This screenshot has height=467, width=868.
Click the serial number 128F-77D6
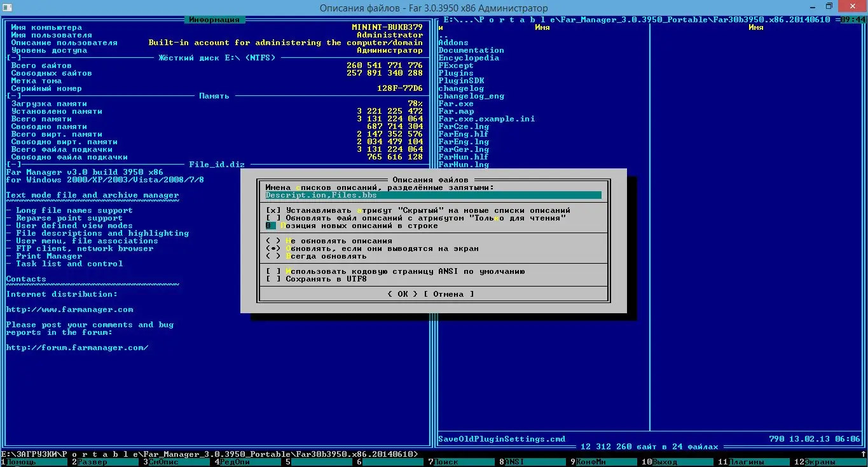(400, 88)
